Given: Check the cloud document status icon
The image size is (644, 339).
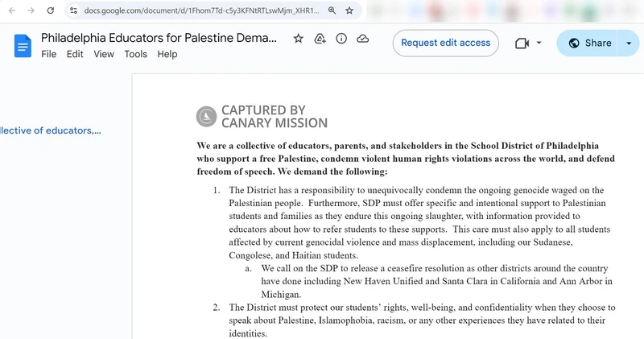Looking at the screenshot, I should pyautogui.click(x=363, y=39).
